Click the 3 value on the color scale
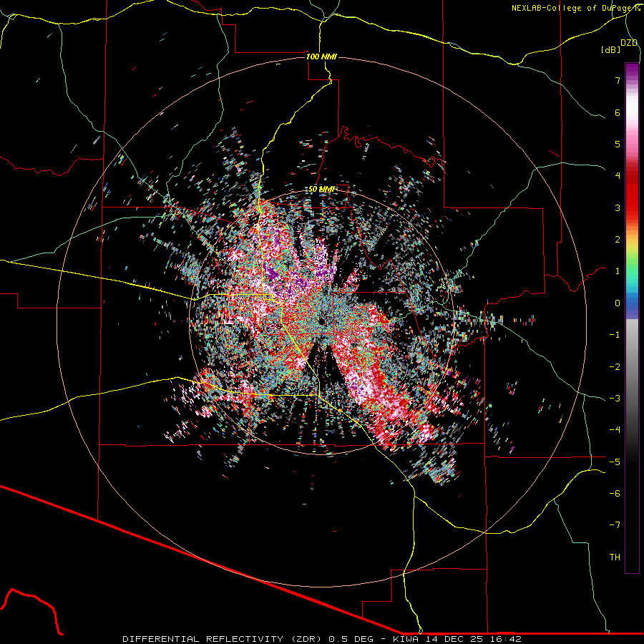 [x=618, y=208]
